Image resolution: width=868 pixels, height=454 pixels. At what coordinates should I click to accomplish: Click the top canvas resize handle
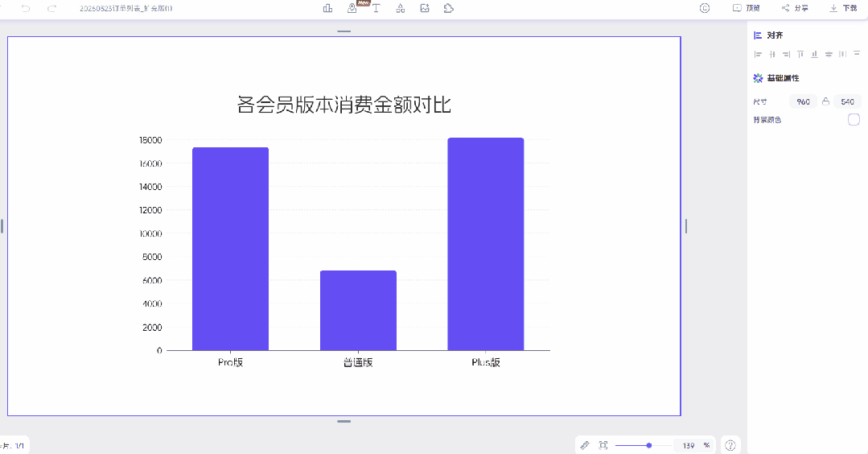343,31
